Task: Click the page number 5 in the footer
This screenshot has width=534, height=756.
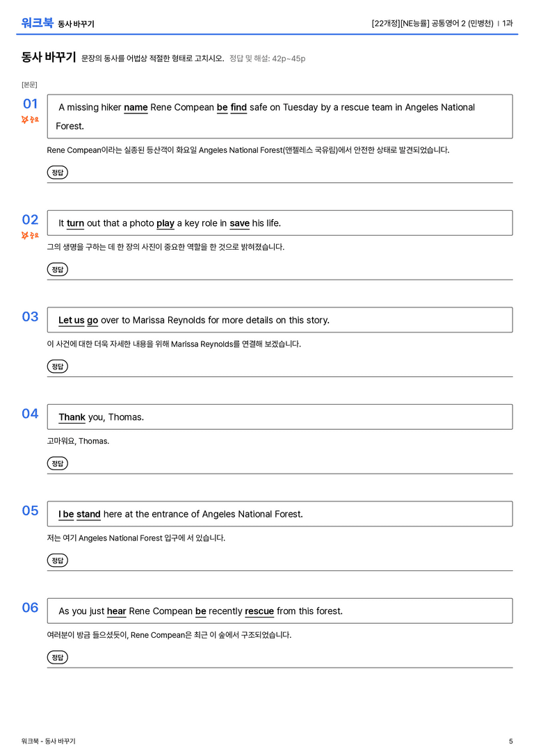Action: tap(511, 741)
